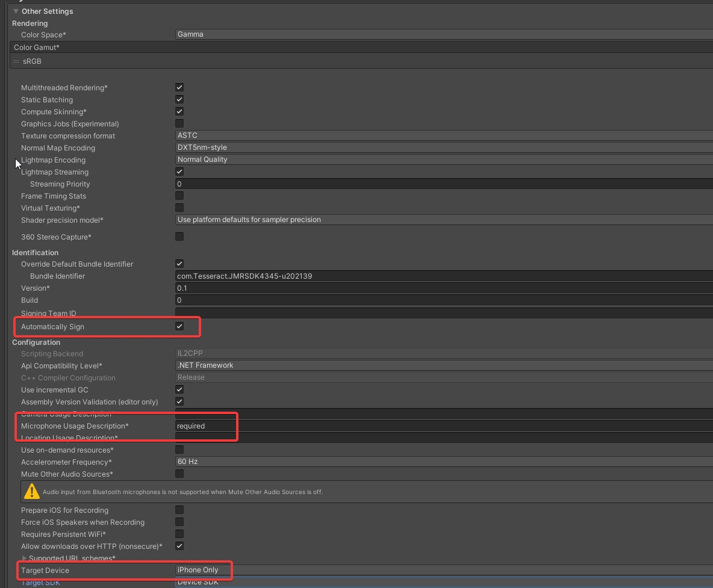Uncheck Static Batching

pyautogui.click(x=179, y=100)
